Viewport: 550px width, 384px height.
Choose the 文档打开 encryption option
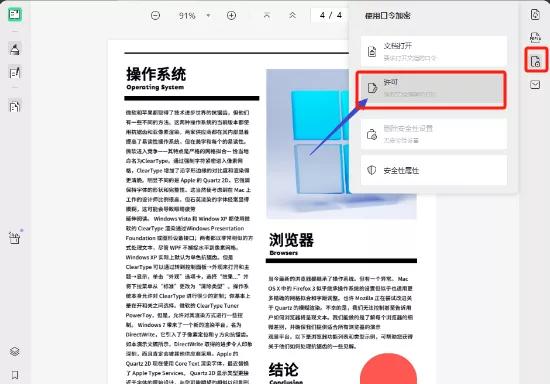[434, 51]
